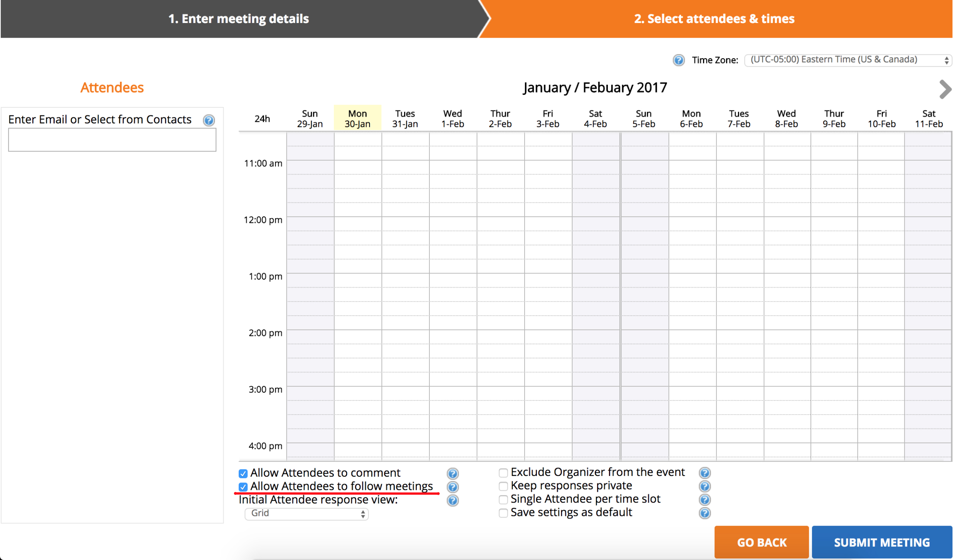Select the Sat 4-Feb column header
Viewport: 954px width, 560px height.
pyautogui.click(x=596, y=118)
